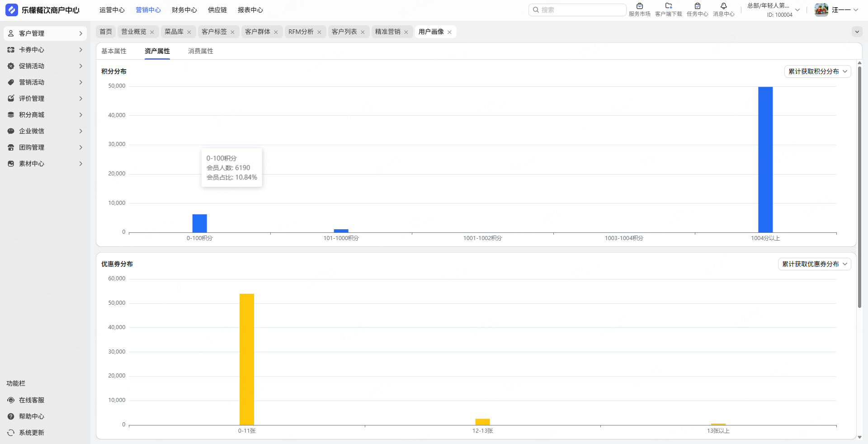Click the 客户管理 person icon

tap(11, 33)
